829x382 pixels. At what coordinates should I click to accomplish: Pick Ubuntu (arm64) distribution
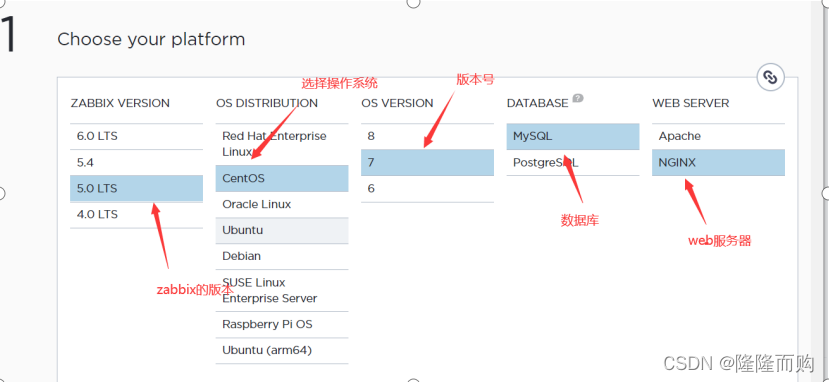click(x=282, y=350)
